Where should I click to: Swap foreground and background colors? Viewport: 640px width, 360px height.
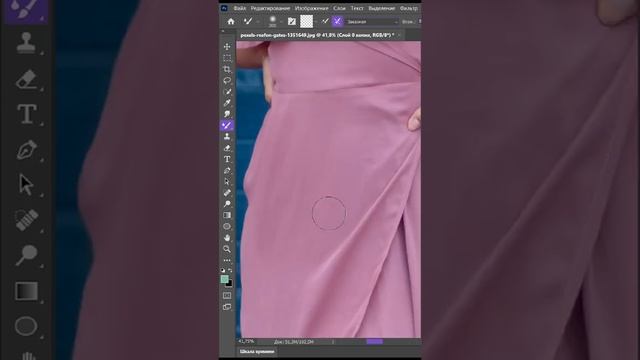click(230, 270)
